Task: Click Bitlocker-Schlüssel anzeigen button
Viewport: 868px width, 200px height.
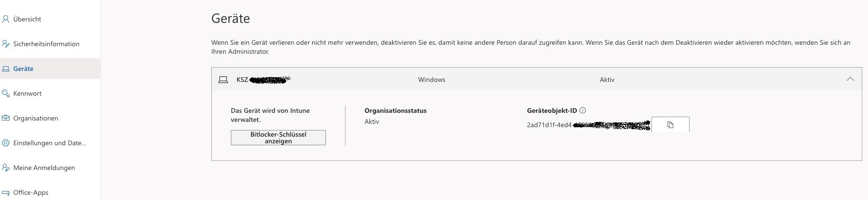Action: [x=278, y=138]
